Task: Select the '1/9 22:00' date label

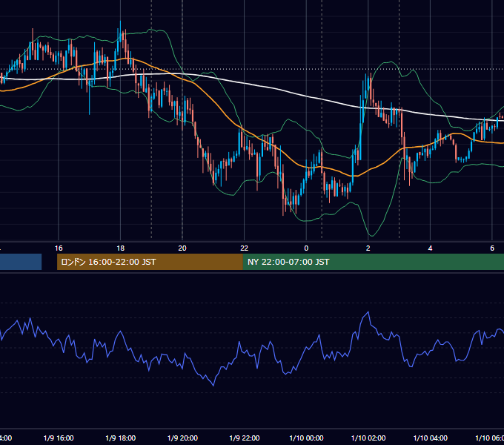Action: tap(245, 438)
